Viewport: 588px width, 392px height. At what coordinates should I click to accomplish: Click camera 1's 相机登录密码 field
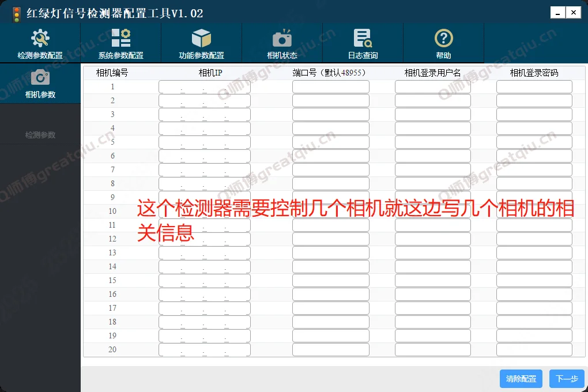tap(534, 86)
